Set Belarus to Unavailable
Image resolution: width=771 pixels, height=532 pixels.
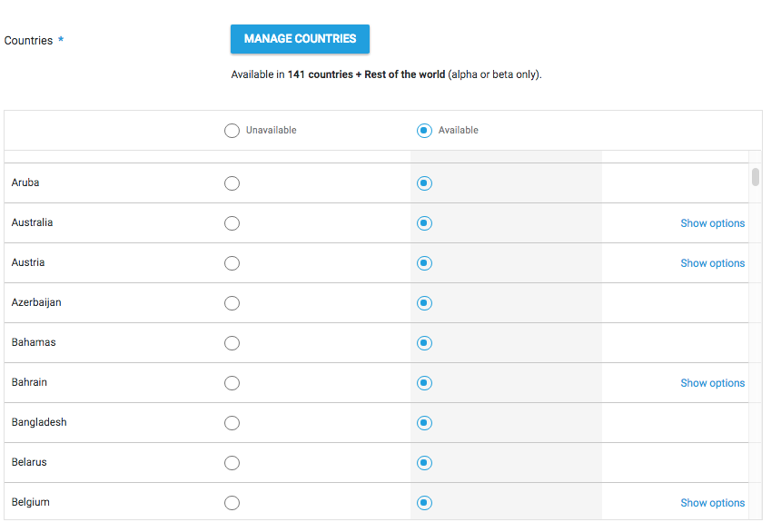232,463
